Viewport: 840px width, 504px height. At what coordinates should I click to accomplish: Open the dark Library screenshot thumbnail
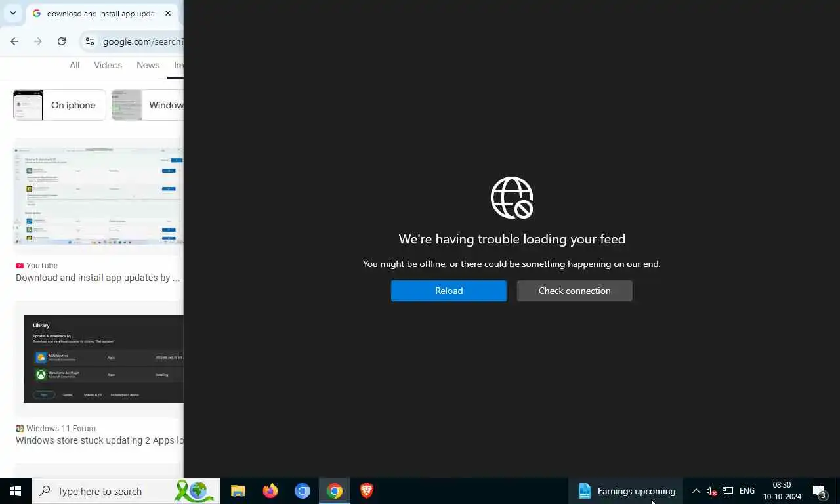click(104, 358)
